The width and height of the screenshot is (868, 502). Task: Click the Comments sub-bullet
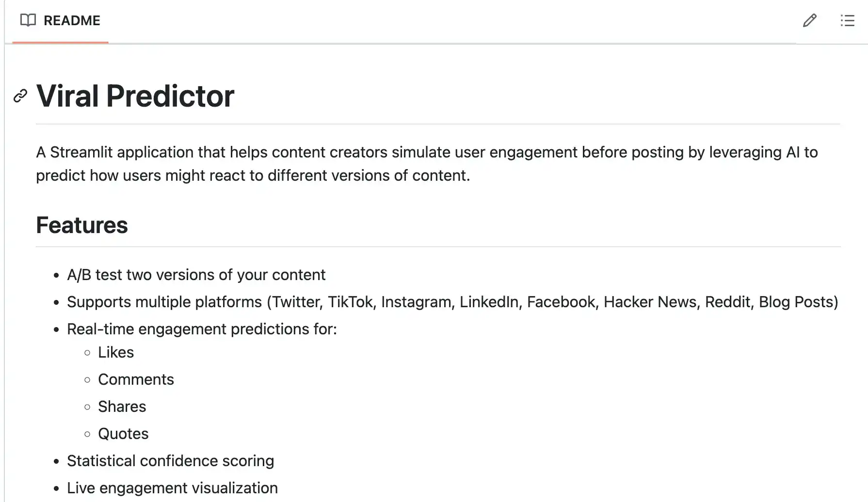pyautogui.click(x=136, y=379)
